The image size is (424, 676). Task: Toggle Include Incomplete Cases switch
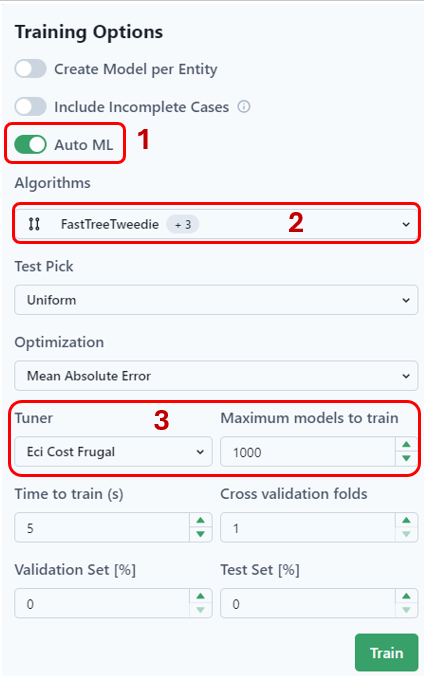(x=30, y=106)
